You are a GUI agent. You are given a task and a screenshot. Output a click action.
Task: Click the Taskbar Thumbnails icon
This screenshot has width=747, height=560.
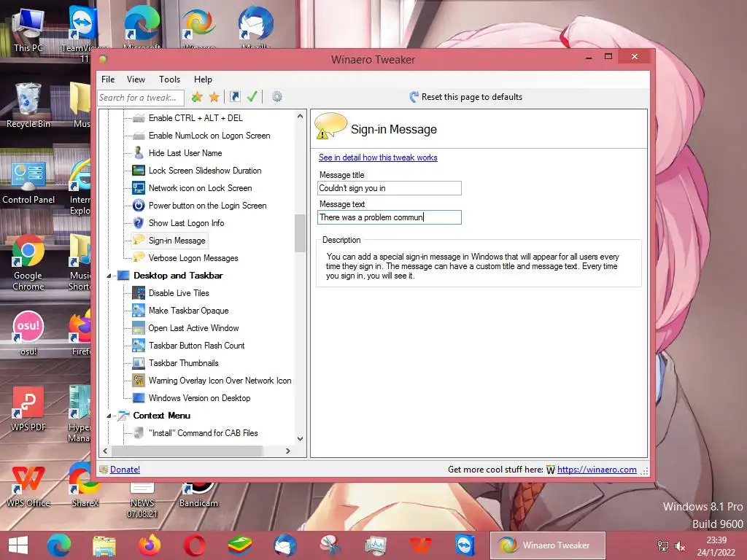coord(139,363)
